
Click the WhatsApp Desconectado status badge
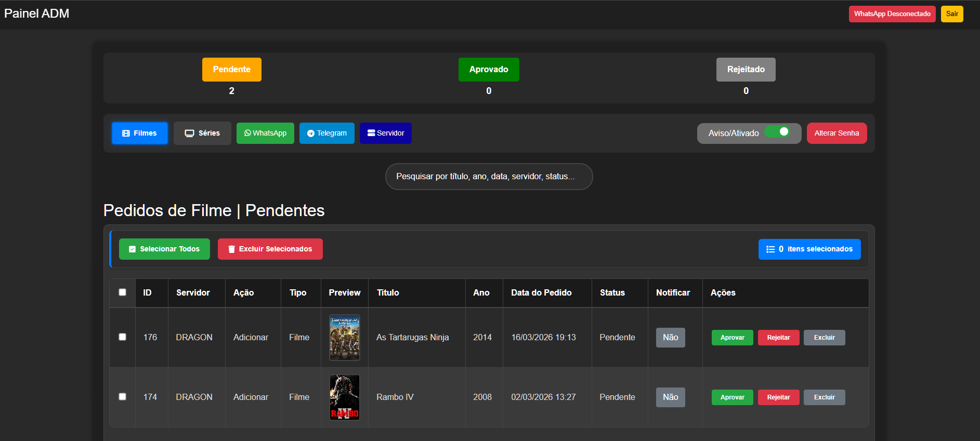point(892,14)
